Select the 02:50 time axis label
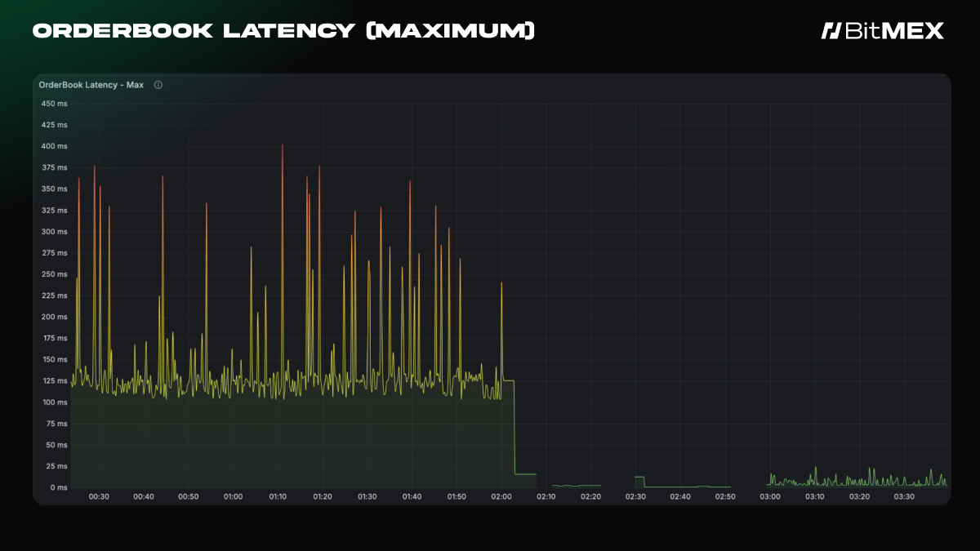The height and width of the screenshot is (551, 980). pos(725,496)
